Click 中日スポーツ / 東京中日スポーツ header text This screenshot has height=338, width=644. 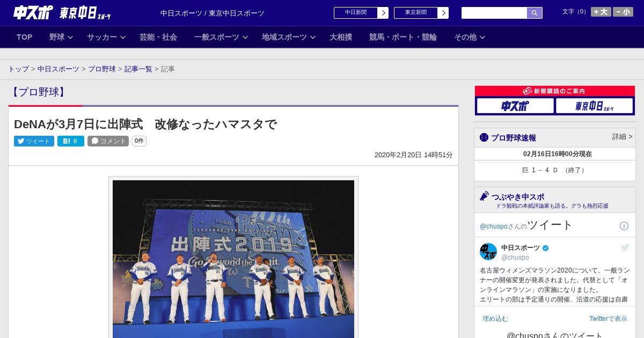(213, 13)
